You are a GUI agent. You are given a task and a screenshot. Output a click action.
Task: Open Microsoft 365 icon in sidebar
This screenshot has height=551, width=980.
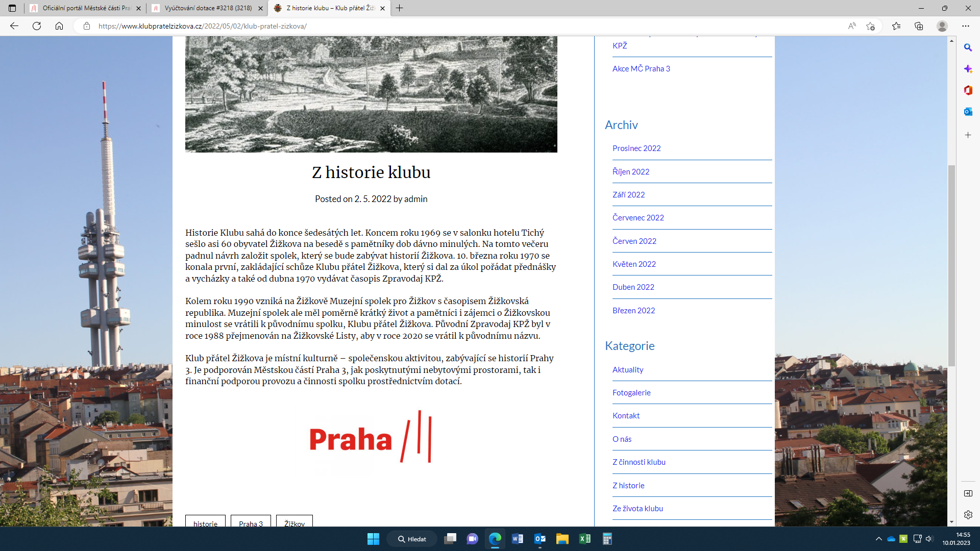coord(968,90)
